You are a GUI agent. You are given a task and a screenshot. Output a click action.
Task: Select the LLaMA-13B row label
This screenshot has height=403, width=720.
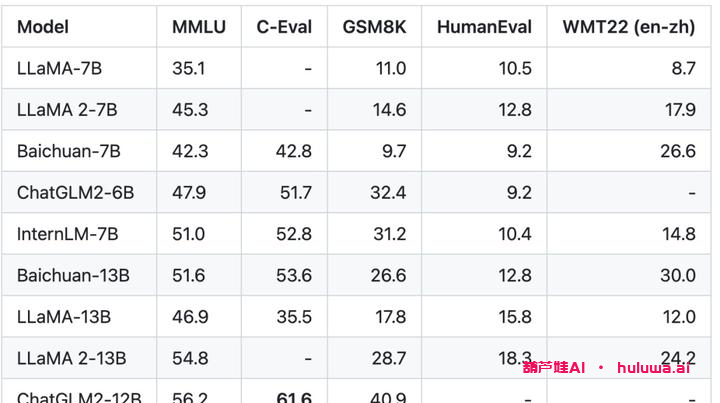[x=63, y=317]
